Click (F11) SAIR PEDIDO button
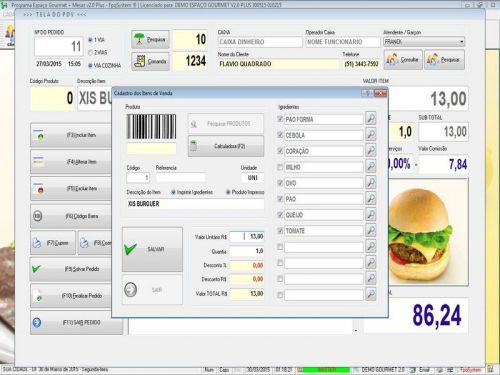This screenshot has height=375, width=500. click(x=77, y=322)
